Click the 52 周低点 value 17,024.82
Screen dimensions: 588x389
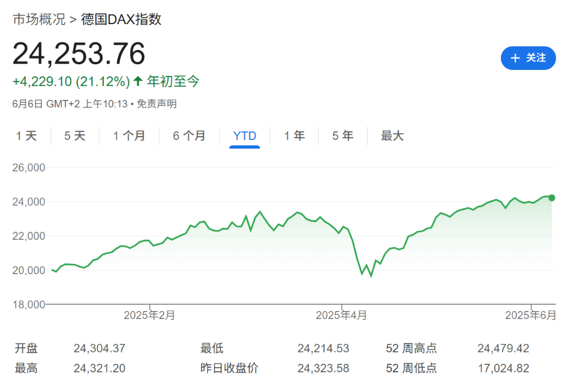503,368
